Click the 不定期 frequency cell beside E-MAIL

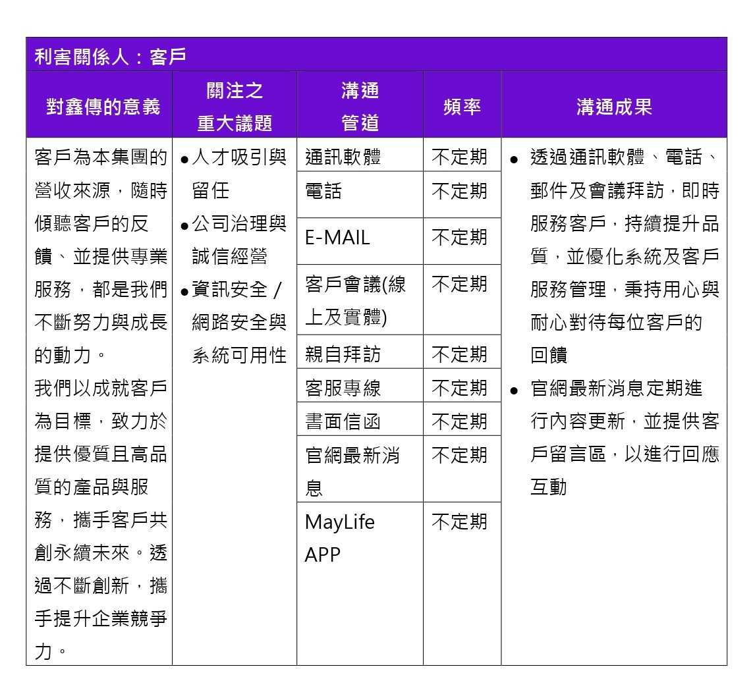pyautogui.click(x=460, y=238)
